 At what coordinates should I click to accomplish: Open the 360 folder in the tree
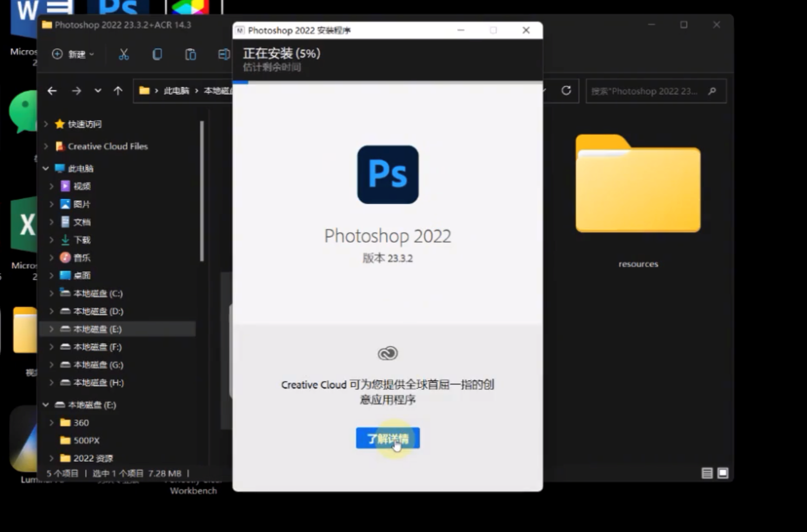tap(81, 422)
